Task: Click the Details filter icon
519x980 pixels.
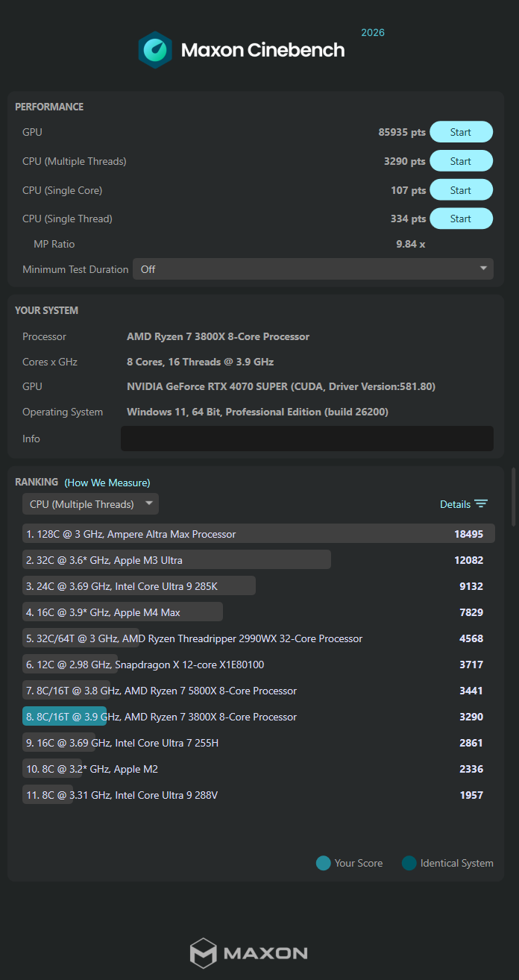Action: click(481, 504)
